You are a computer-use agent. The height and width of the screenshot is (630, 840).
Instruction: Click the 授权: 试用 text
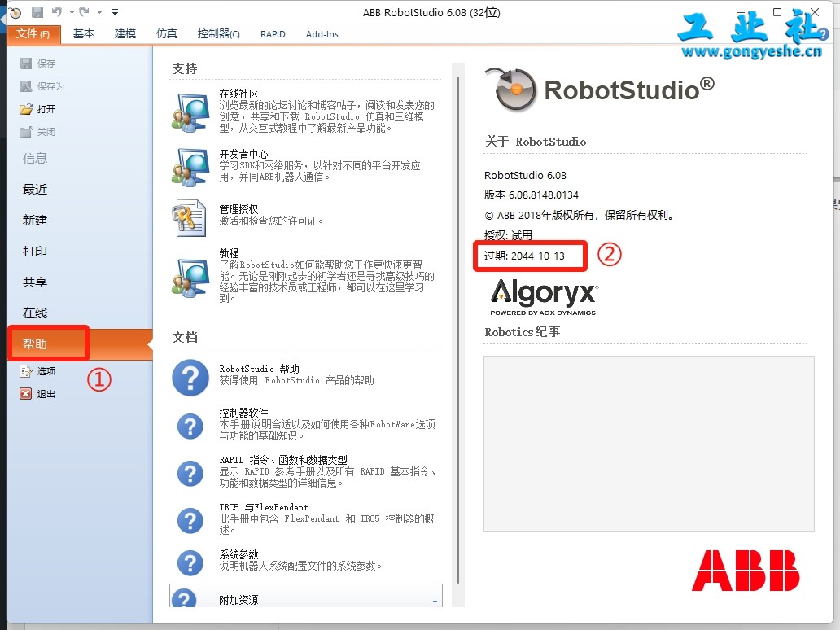pos(508,234)
